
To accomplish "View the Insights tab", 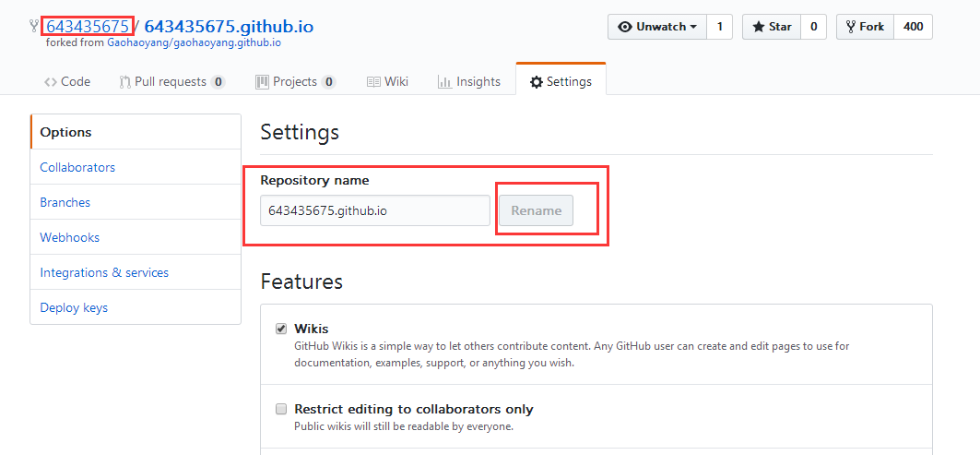I will [469, 81].
